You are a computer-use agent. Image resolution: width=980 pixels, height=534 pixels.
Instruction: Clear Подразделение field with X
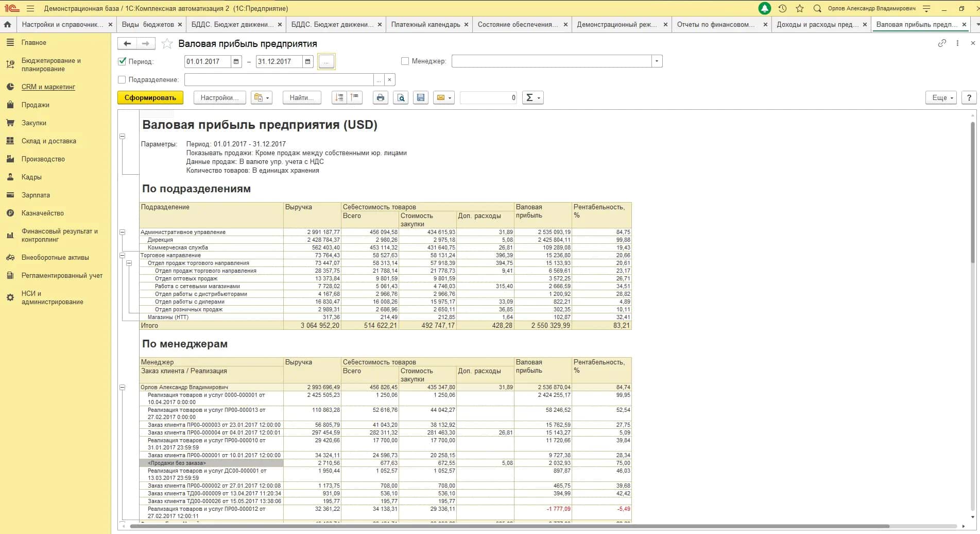click(390, 80)
